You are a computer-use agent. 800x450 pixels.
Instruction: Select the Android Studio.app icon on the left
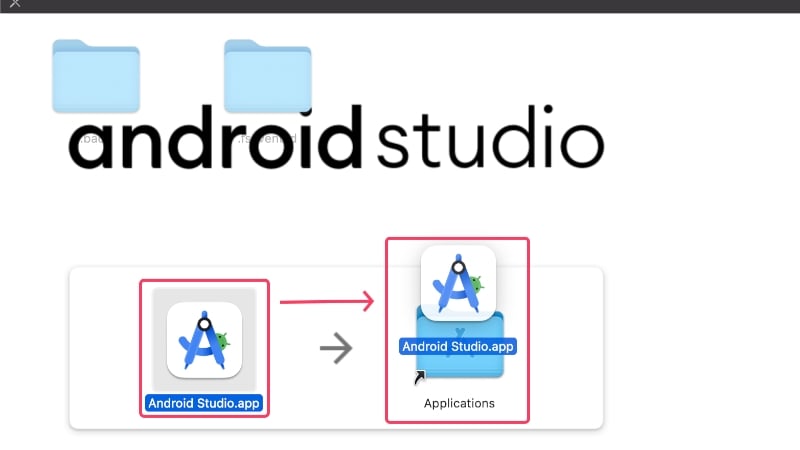tap(204, 340)
